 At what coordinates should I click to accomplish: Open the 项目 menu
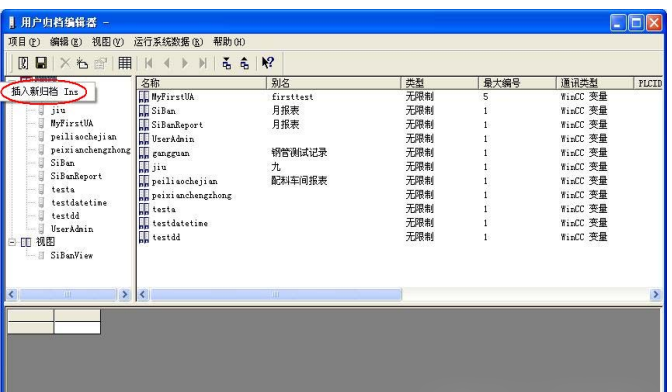coord(24,42)
